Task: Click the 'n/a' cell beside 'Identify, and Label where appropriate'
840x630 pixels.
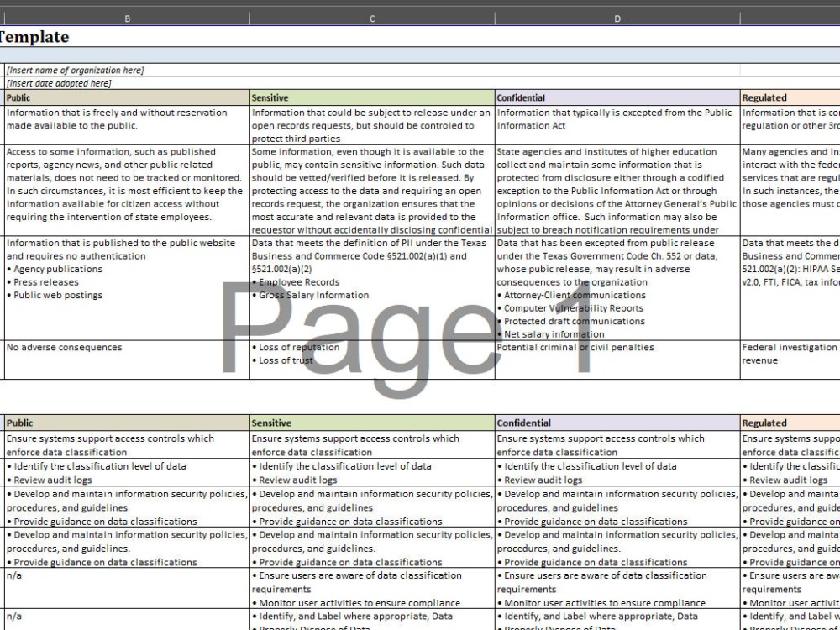Action: pyautogui.click(x=127, y=620)
